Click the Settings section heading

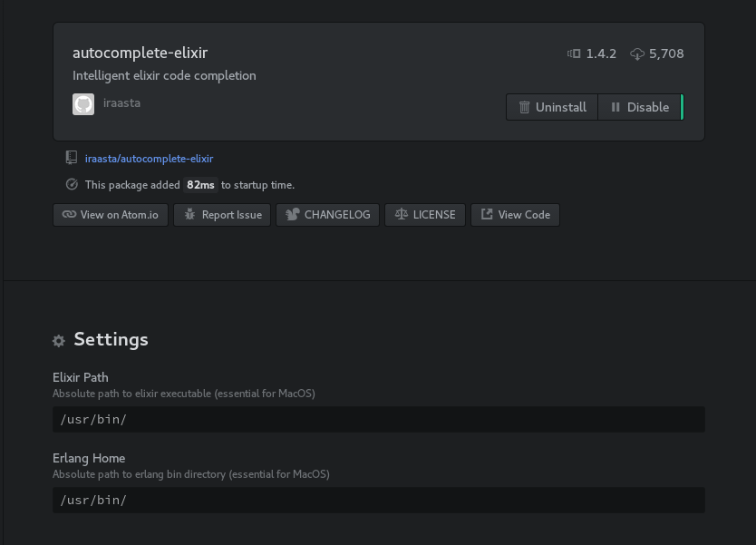coord(111,339)
